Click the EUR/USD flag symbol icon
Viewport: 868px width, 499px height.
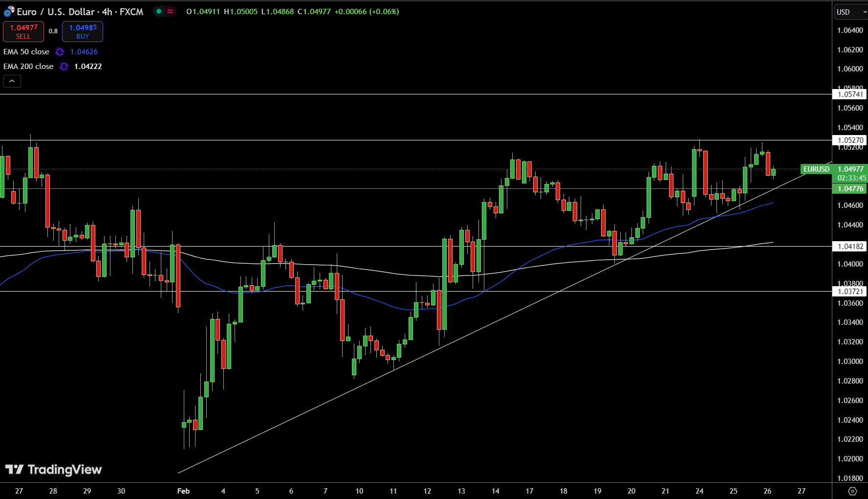[9, 11]
